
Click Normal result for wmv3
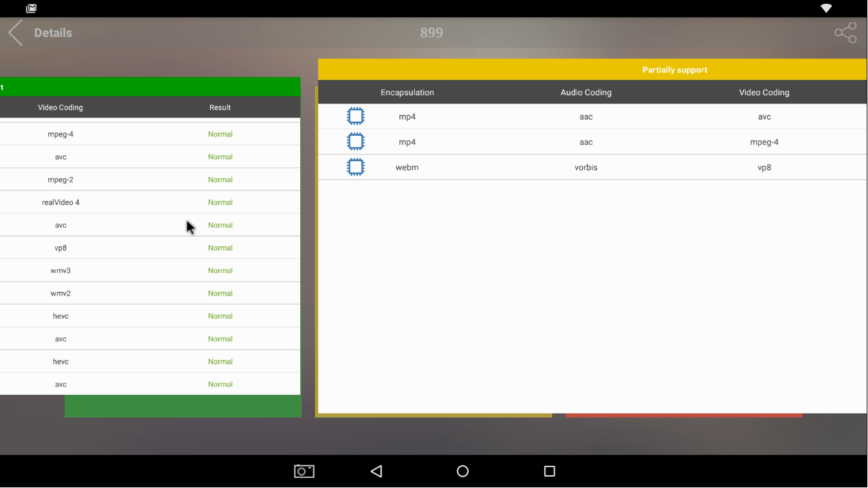220,271
